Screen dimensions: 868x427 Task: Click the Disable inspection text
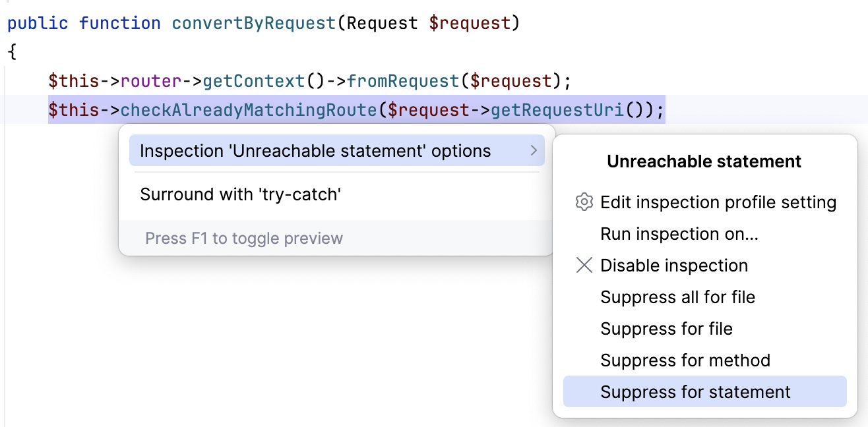point(673,266)
